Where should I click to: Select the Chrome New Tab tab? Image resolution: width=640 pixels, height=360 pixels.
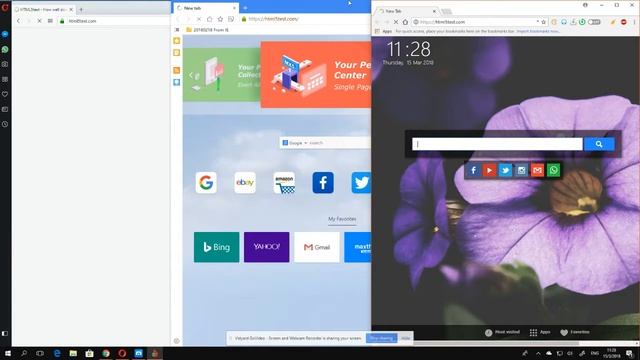[406, 11]
